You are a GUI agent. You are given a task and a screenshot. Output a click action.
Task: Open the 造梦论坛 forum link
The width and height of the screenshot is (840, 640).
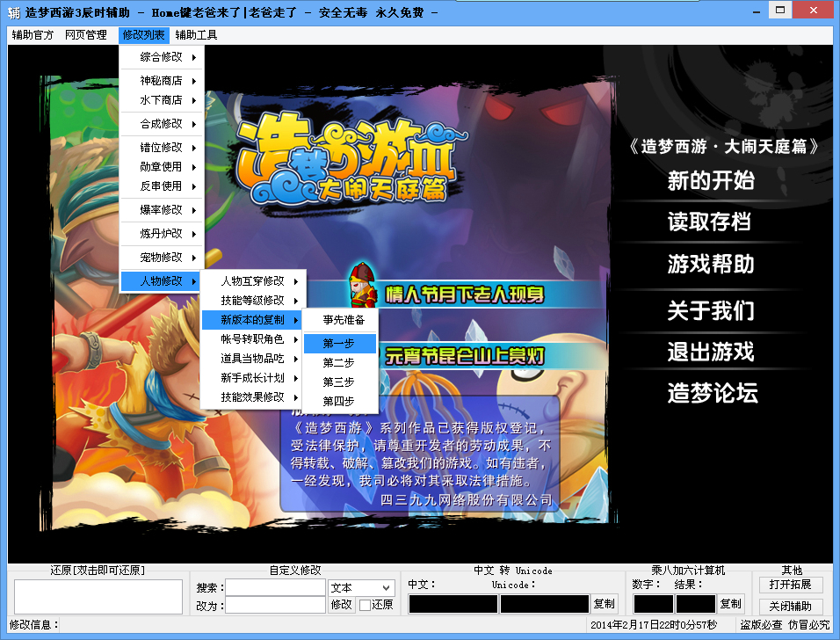point(713,394)
